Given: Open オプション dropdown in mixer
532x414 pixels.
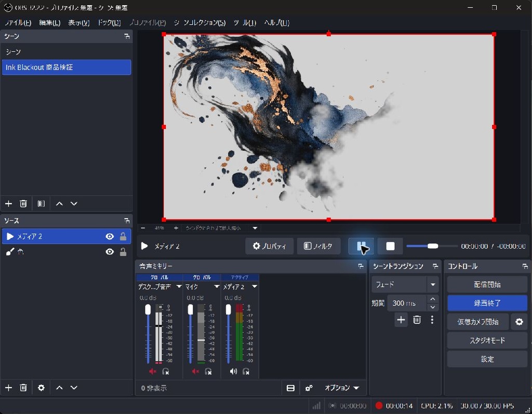Looking at the screenshot, I should (342, 388).
